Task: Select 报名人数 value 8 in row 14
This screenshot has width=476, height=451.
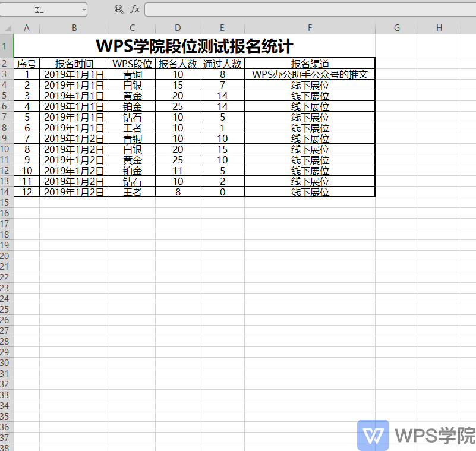Action: pyautogui.click(x=178, y=192)
